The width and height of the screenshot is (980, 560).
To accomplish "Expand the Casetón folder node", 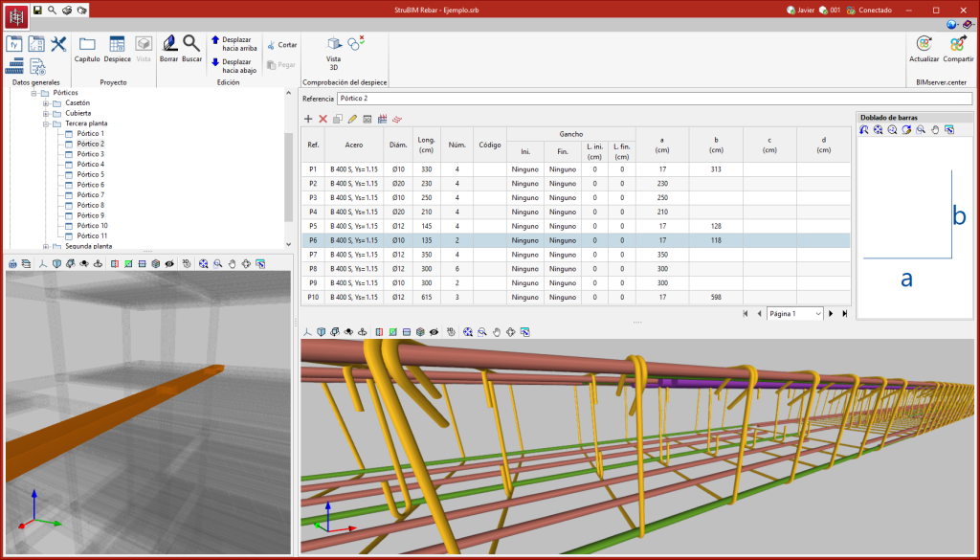I will click(x=45, y=102).
